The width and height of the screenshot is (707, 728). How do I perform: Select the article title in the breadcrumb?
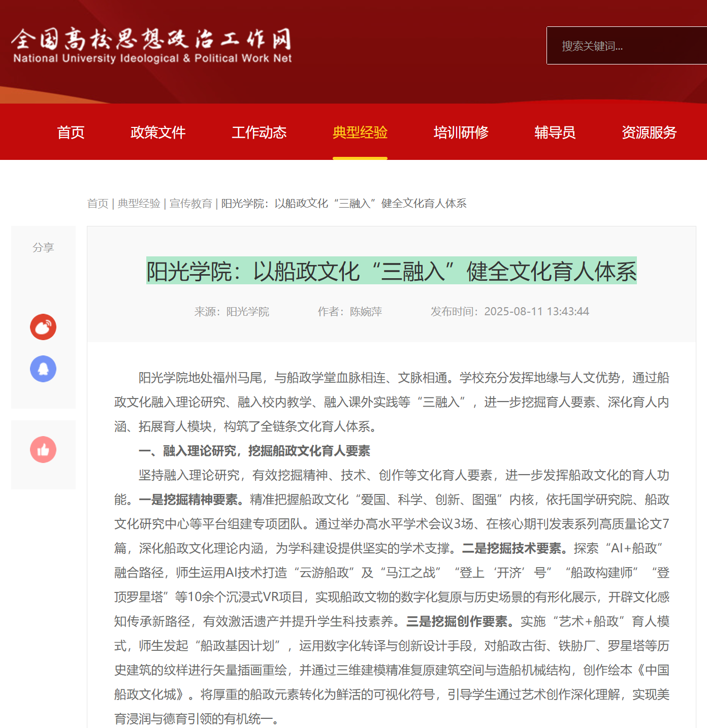pyautogui.click(x=344, y=204)
